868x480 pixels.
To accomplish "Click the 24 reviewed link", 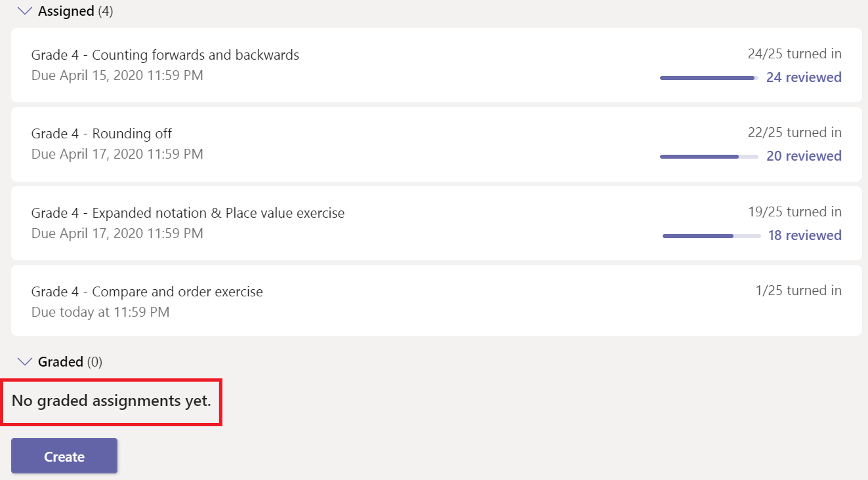I will point(804,77).
